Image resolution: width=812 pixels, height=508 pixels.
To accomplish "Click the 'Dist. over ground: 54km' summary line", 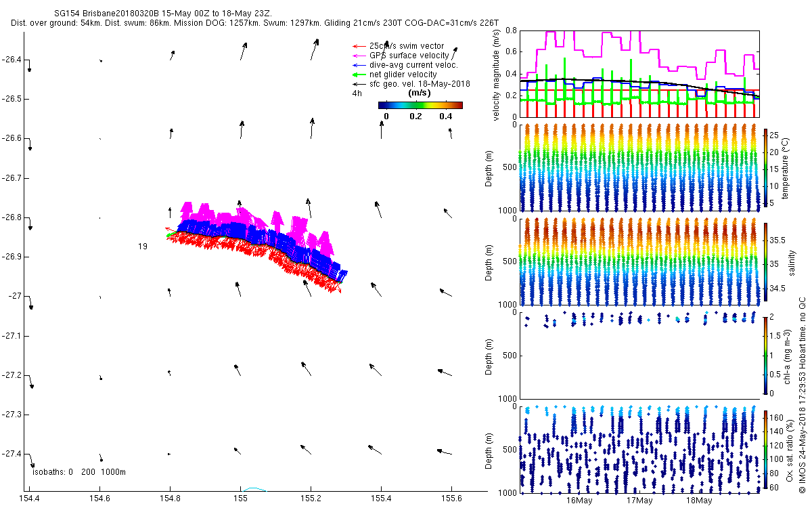I will point(255,23).
